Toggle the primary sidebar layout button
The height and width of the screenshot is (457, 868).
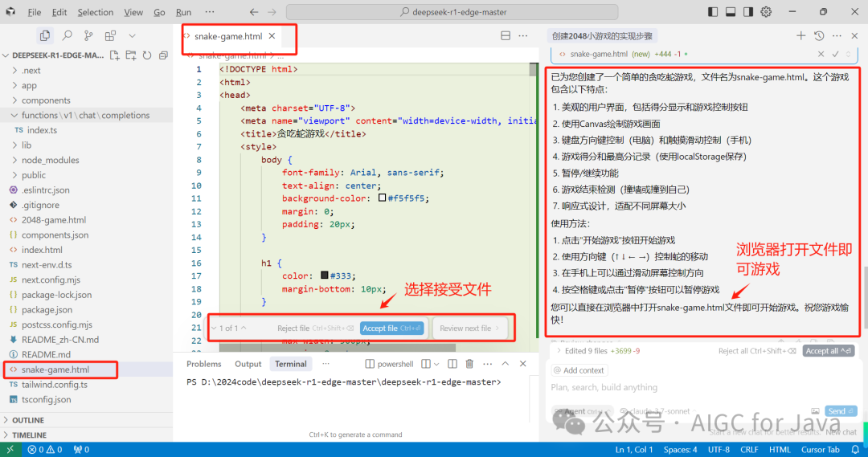coord(713,11)
